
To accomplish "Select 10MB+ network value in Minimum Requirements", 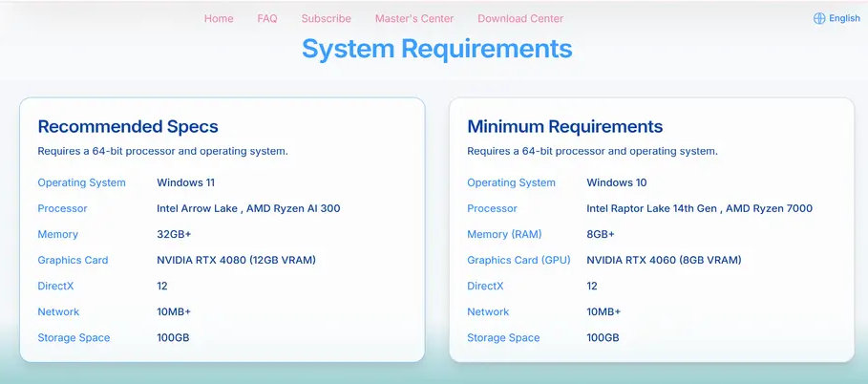I will [603, 312].
